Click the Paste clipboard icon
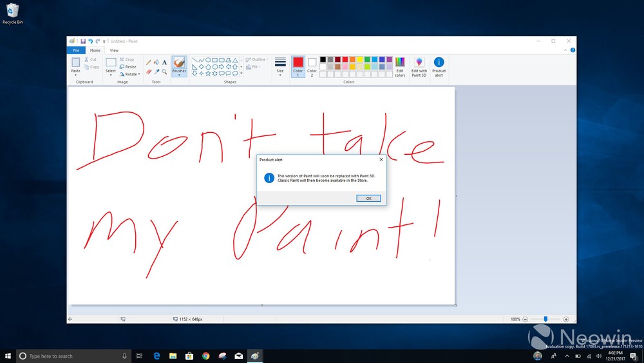Image resolution: width=644 pixels, height=363 pixels. pyautogui.click(x=75, y=62)
